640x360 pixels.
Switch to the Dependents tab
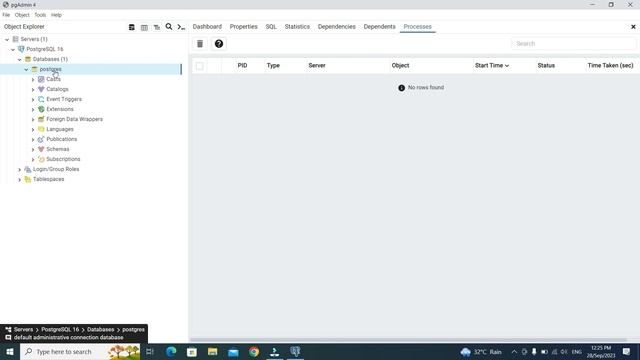point(379,27)
